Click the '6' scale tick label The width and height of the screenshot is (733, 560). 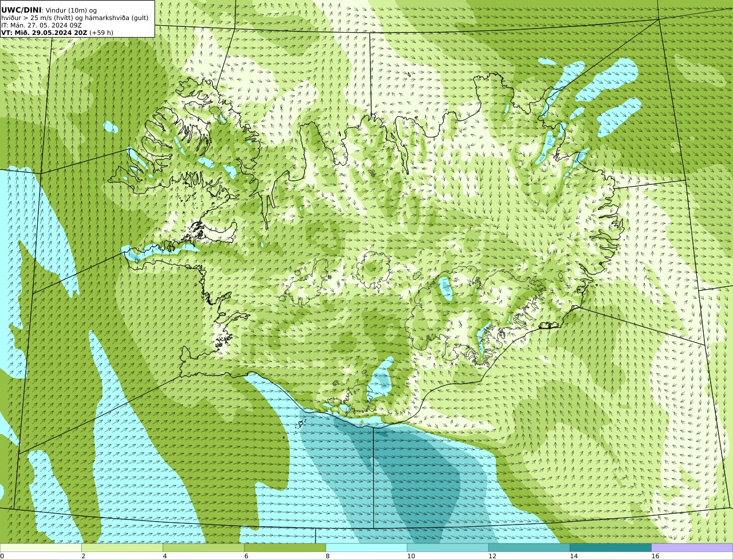coord(246,556)
